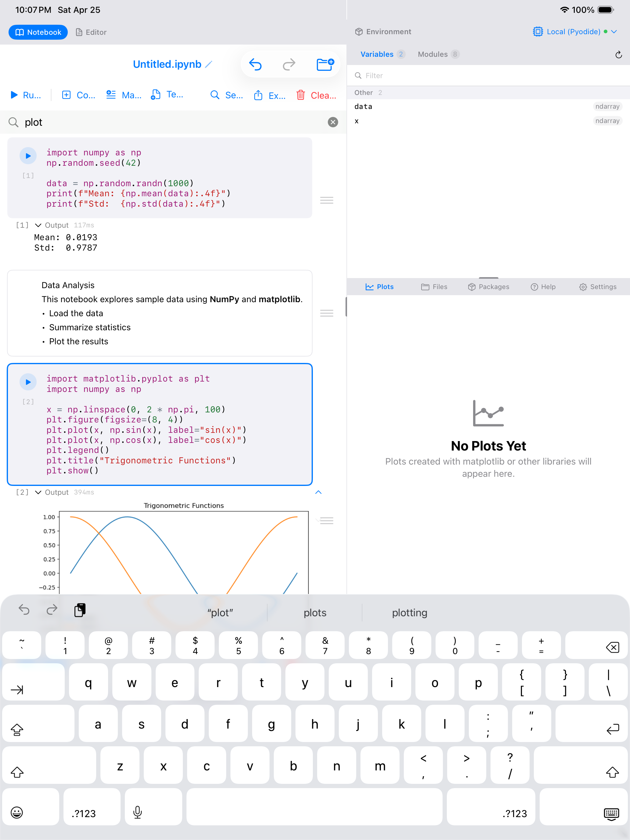Image resolution: width=630 pixels, height=840 pixels.
Task: Tap the keyboard backspace key
Action: (597, 646)
